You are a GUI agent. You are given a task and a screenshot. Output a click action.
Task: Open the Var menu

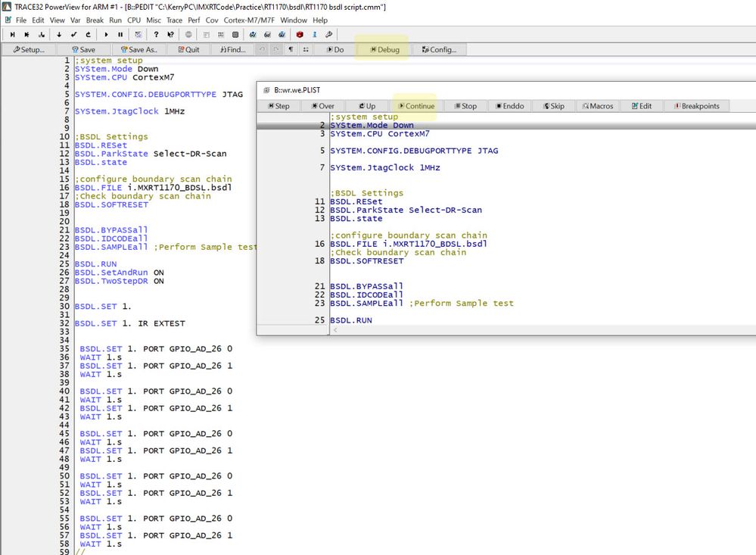[x=75, y=20]
